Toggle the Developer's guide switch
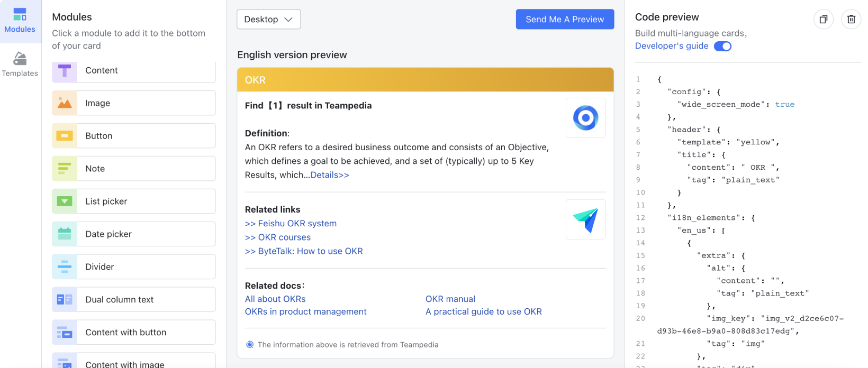The image size is (868, 368). [x=722, y=46]
